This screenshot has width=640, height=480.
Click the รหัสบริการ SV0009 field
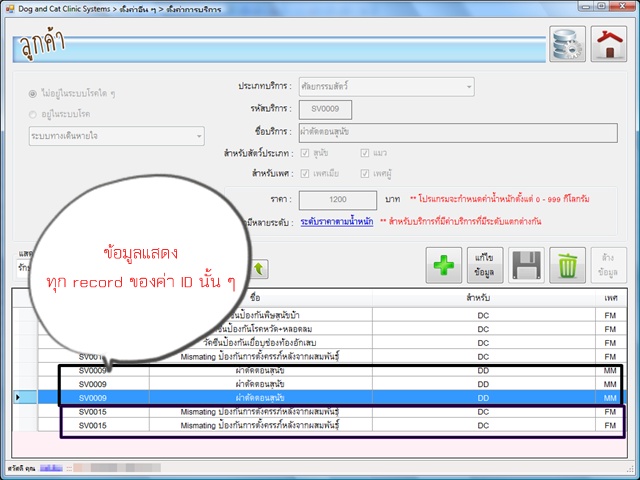coord(325,109)
